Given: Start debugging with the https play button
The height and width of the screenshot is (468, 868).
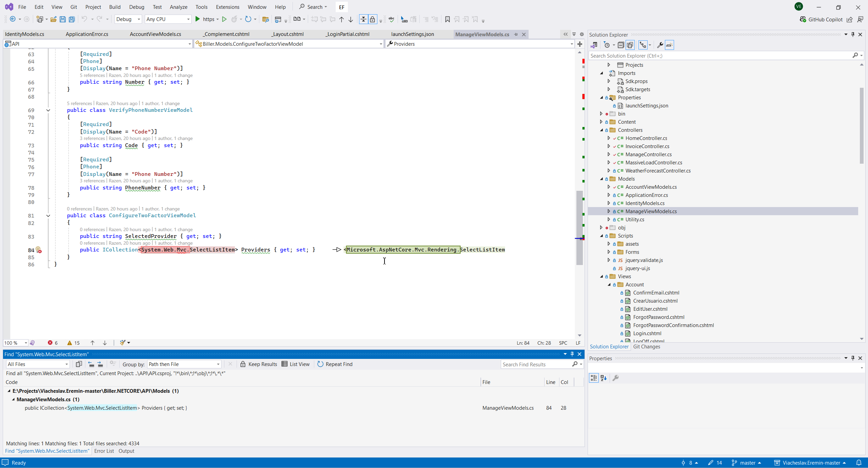Looking at the screenshot, I should 198,19.
